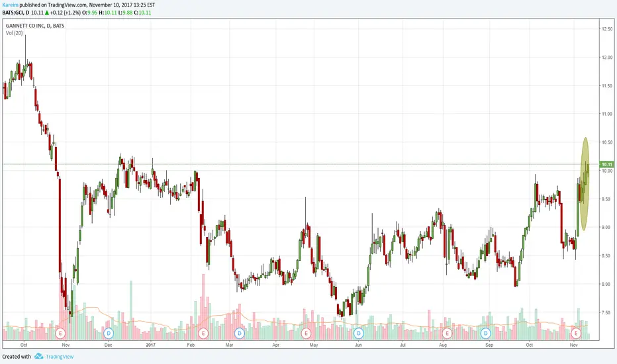Click the green 10.11 current price tag
Image resolution: width=617 pixels, height=364 pixels.
(606, 165)
